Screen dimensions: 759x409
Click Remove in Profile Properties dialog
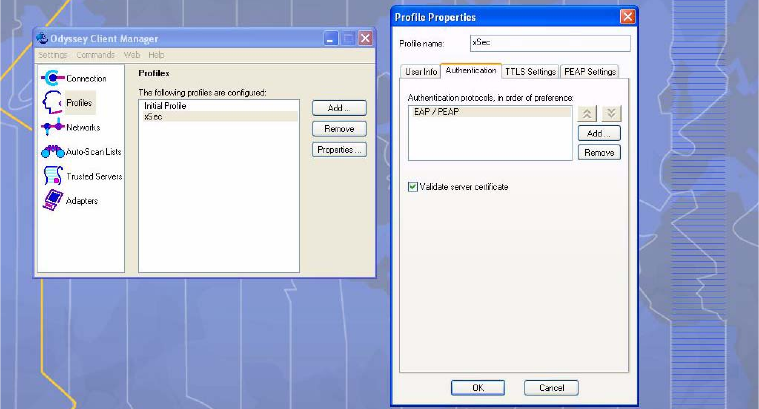tap(599, 152)
